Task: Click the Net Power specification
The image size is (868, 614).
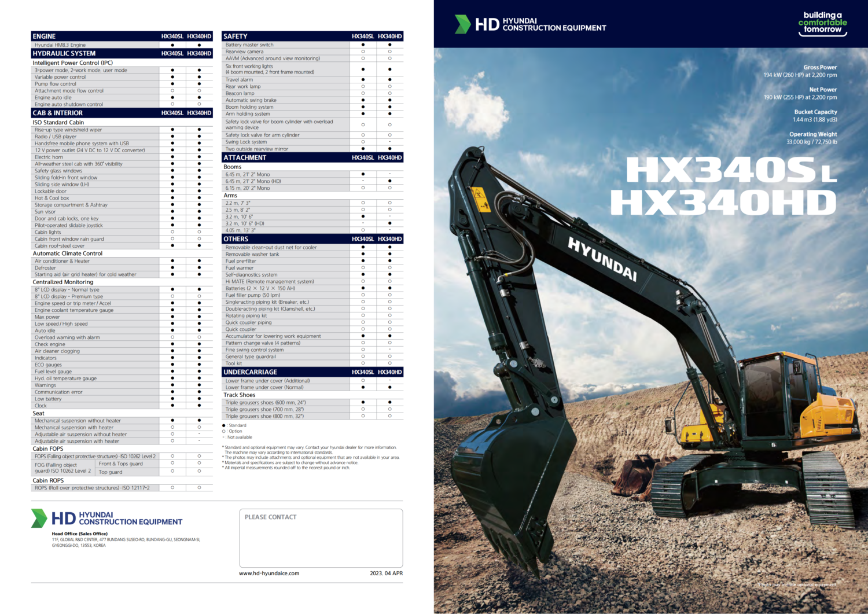Action: pyautogui.click(x=800, y=93)
